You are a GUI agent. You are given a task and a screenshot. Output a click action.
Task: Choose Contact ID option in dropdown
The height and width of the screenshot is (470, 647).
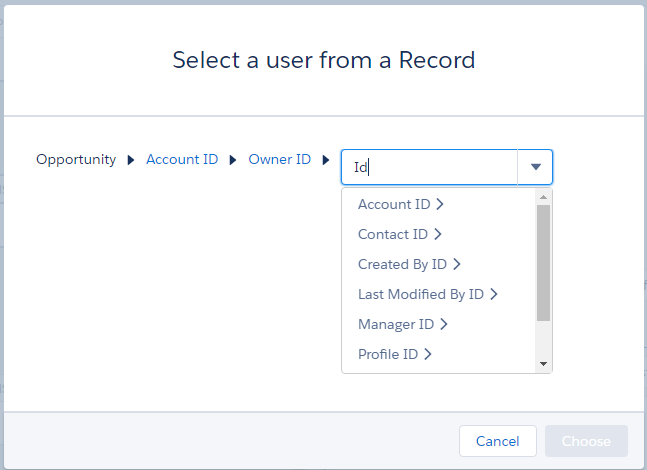[x=393, y=234]
